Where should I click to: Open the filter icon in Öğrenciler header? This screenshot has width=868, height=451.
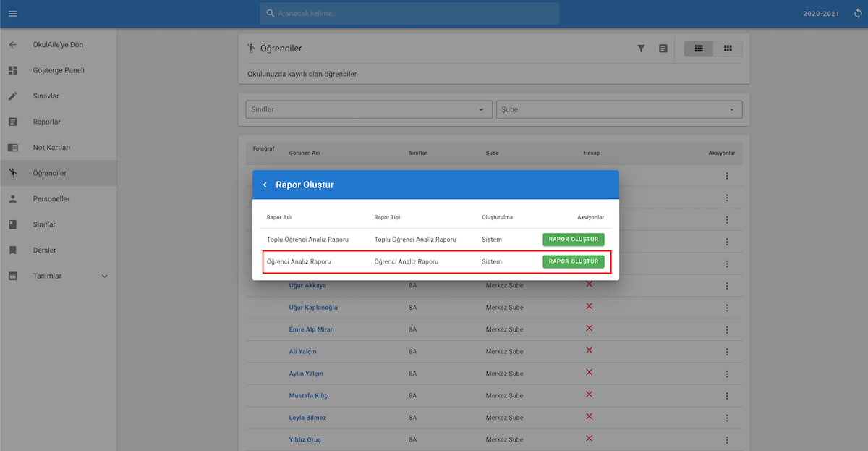(x=641, y=49)
